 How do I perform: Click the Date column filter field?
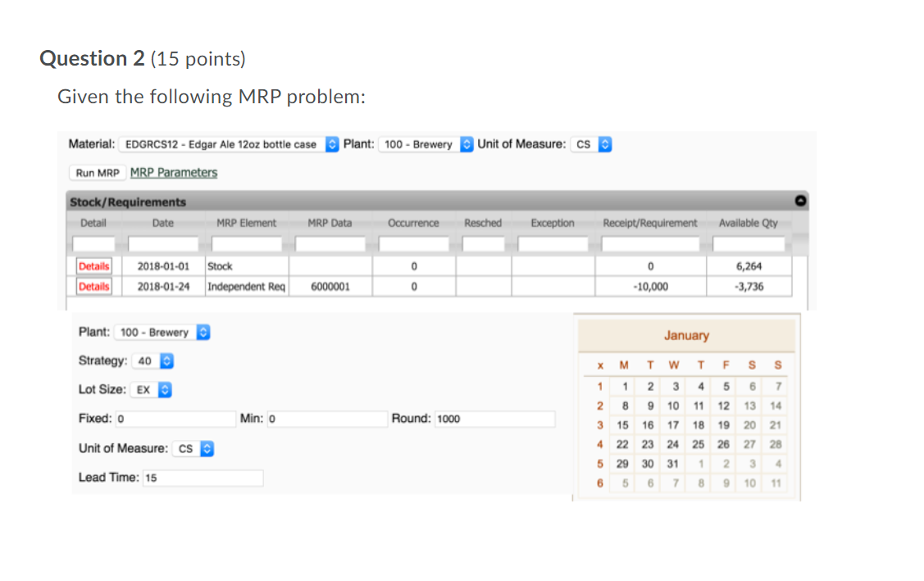[163, 243]
